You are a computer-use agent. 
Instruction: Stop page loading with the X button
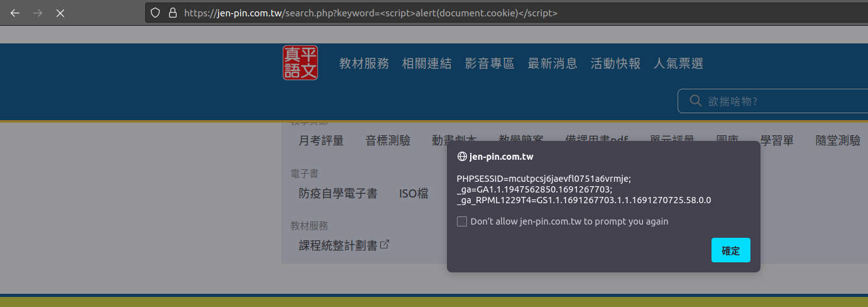60,13
